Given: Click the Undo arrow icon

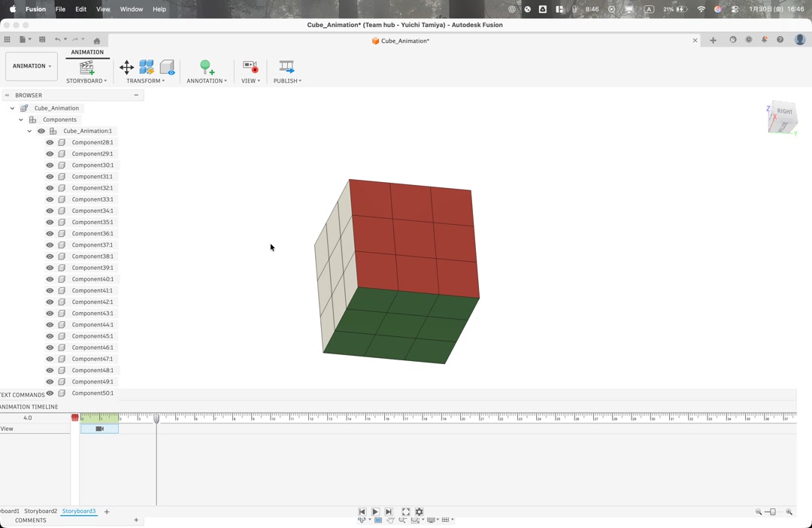Looking at the screenshot, I should click(x=58, y=39).
